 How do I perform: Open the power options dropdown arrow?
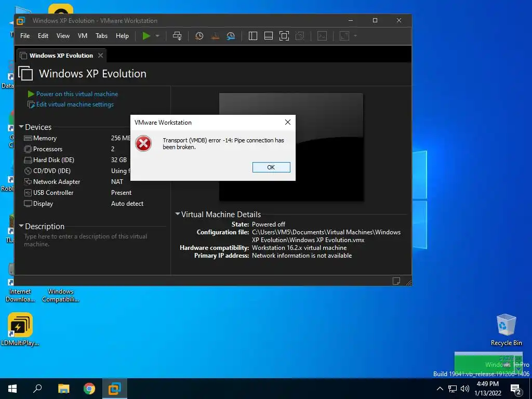157,36
